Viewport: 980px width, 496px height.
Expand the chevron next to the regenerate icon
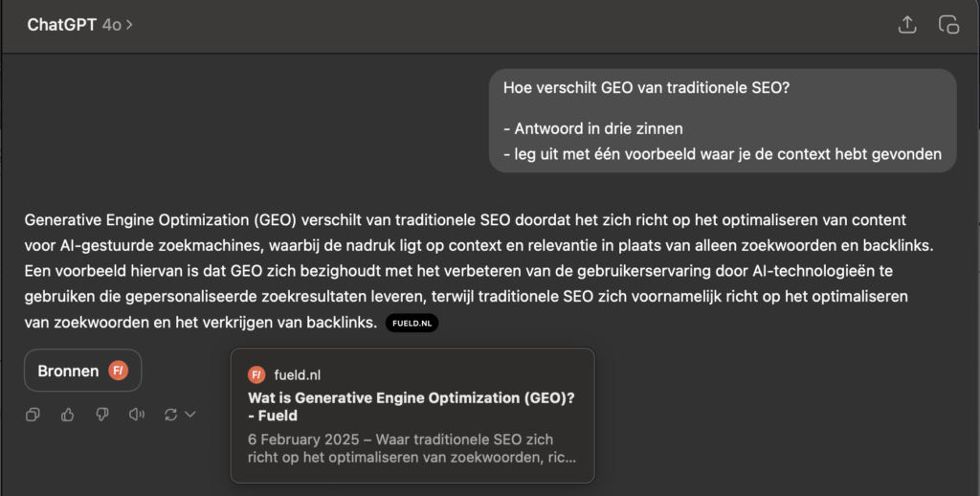[190, 415]
